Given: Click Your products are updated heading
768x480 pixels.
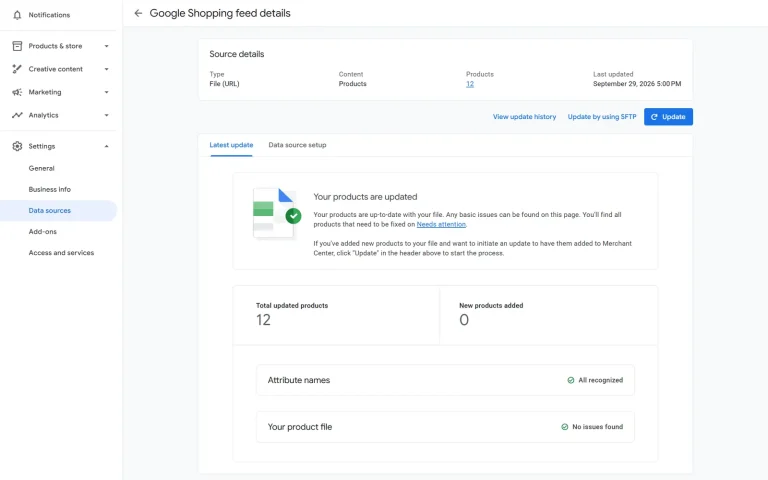Looking at the screenshot, I should (365, 197).
